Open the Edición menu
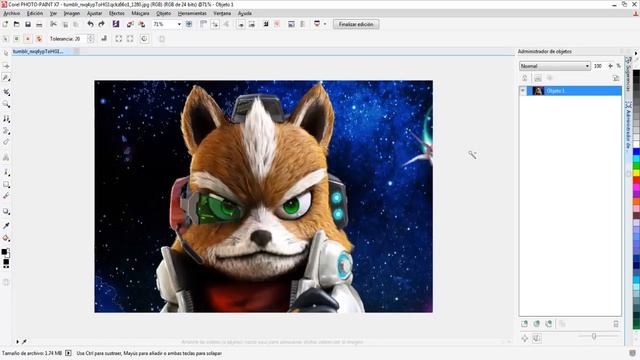 [x=35, y=13]
